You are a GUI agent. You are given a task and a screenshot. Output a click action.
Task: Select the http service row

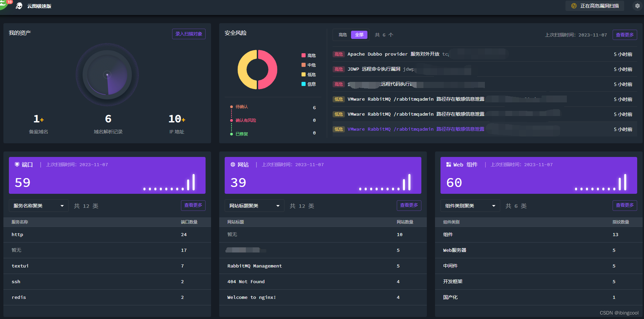[x=107, y=235]
